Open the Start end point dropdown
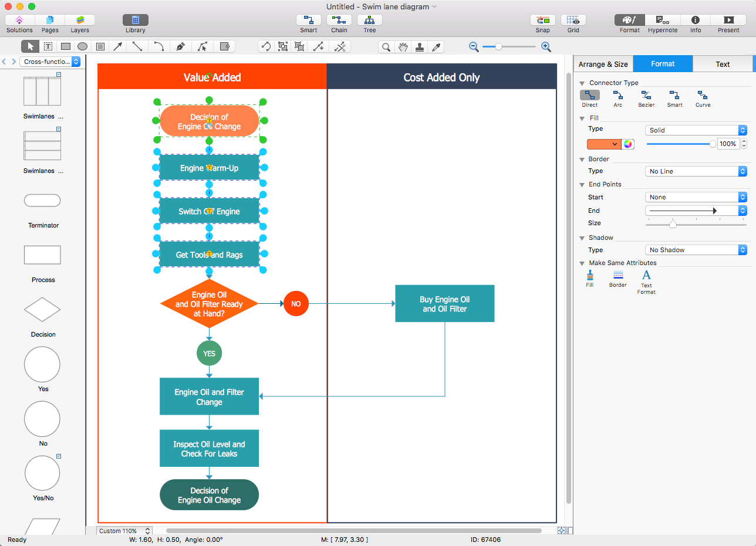The width and height of the screenshot is (756, 546). point(696,197)
